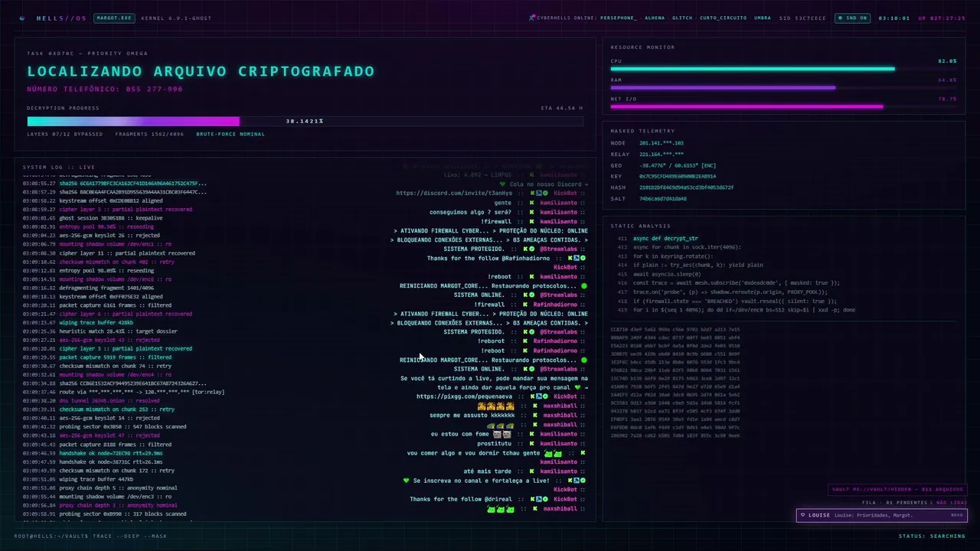The height and width of the screenshot is (551, 980).
Task: Click the Hells//OS logo icon
Action: coord(22,18)
